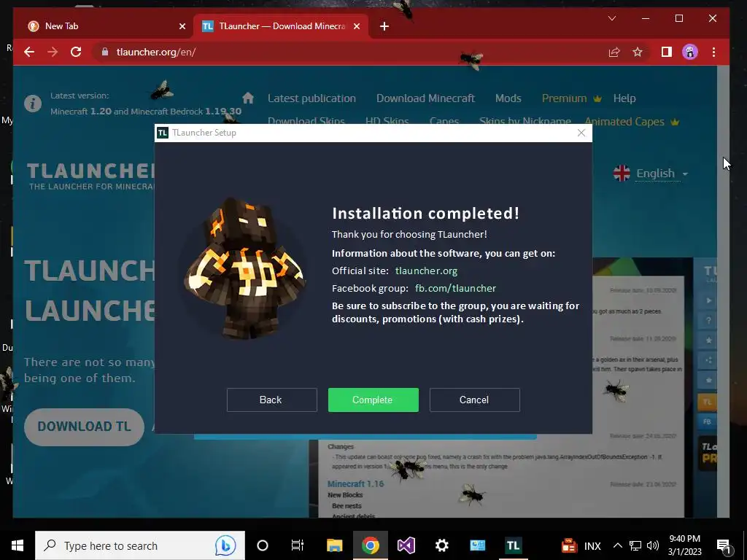Open Chrome three-dot menu
The width and height of the screenshot is (747, 560).
click(713, 52)
